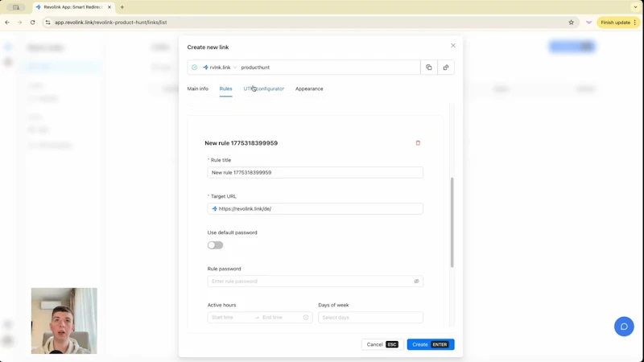Screen dimensions: 644x362
Task: Show the rule password with the eye icon
Action: [x=416, y=281]
